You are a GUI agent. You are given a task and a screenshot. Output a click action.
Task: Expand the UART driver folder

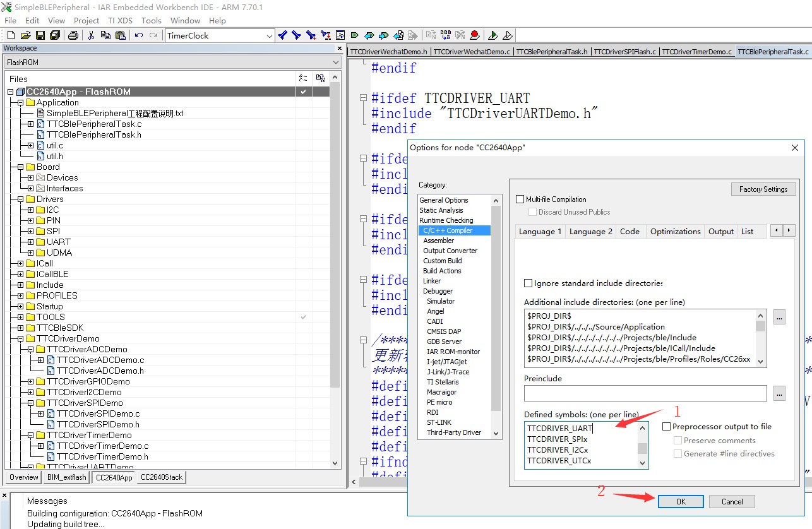coord(30,242)
